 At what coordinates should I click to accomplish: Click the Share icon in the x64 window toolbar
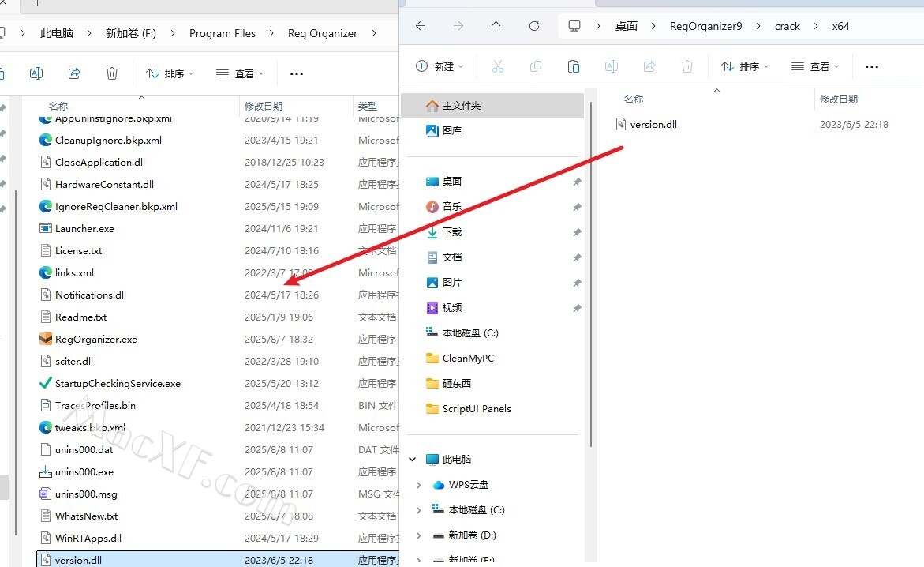click(649, 66)
